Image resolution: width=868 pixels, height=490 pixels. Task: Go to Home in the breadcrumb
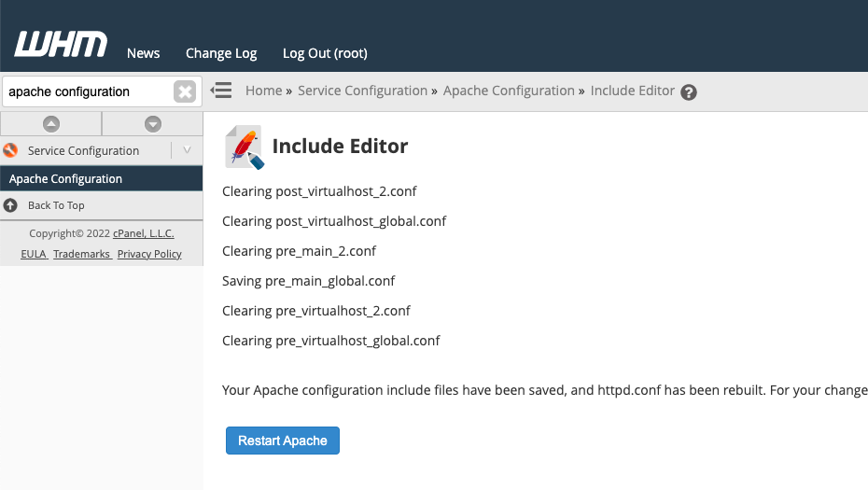tap(263, 91)
